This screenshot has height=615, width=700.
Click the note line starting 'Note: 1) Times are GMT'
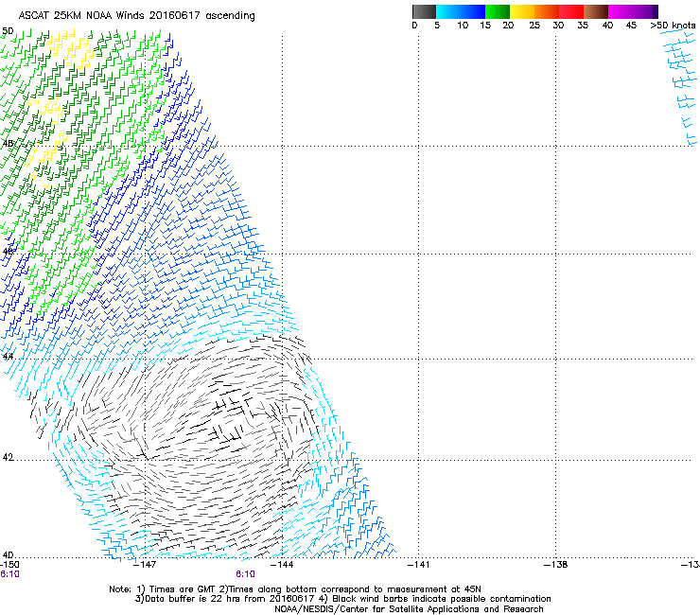295,589
